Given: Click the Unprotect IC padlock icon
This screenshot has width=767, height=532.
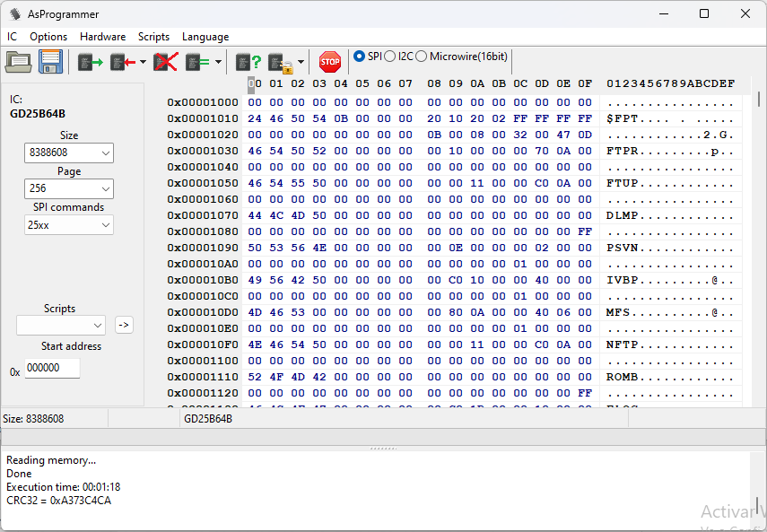Looking at the screenshot, I should pyautogui.click(x=281, y=62).
